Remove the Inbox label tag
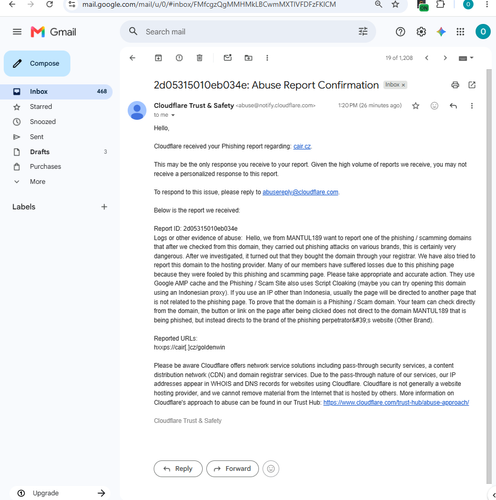Screen dimensions: 496x500 [x=403, y=85]
